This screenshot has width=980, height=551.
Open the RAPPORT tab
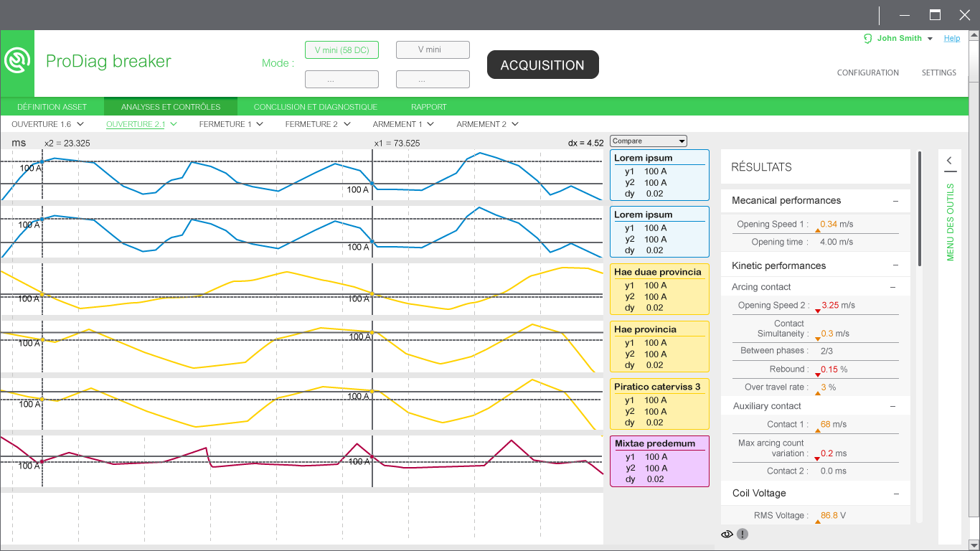pos(428,107)
